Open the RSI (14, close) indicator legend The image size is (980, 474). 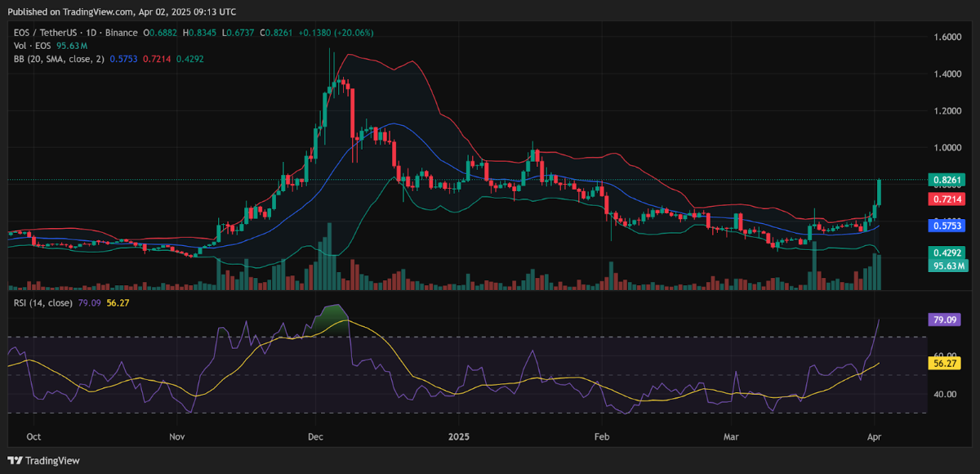41,302
